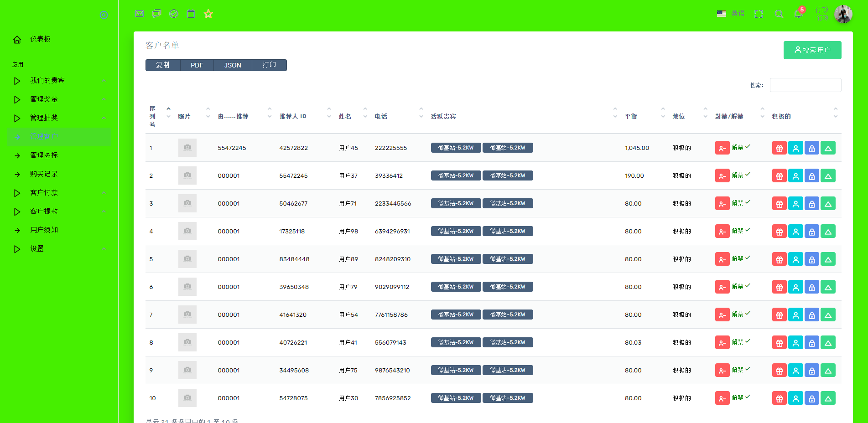Toggle ban status for user 用户89

pyautogui.click(x=722, y=259)
